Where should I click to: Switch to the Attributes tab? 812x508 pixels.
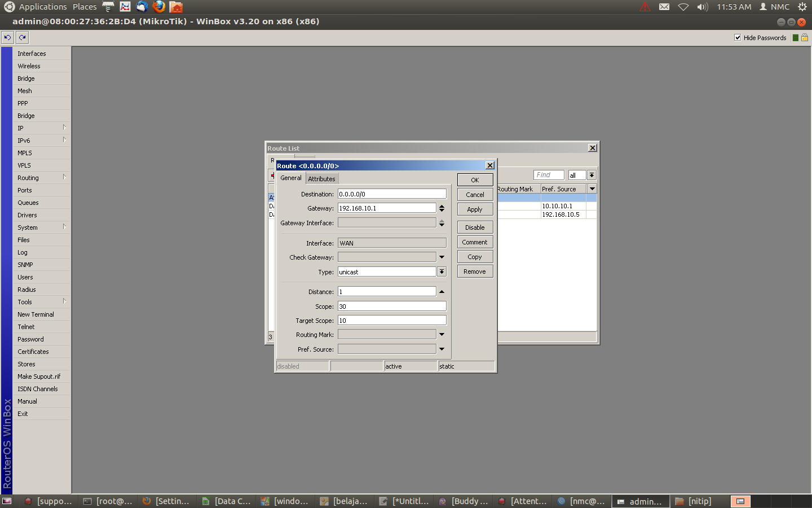tap(321, 179)
